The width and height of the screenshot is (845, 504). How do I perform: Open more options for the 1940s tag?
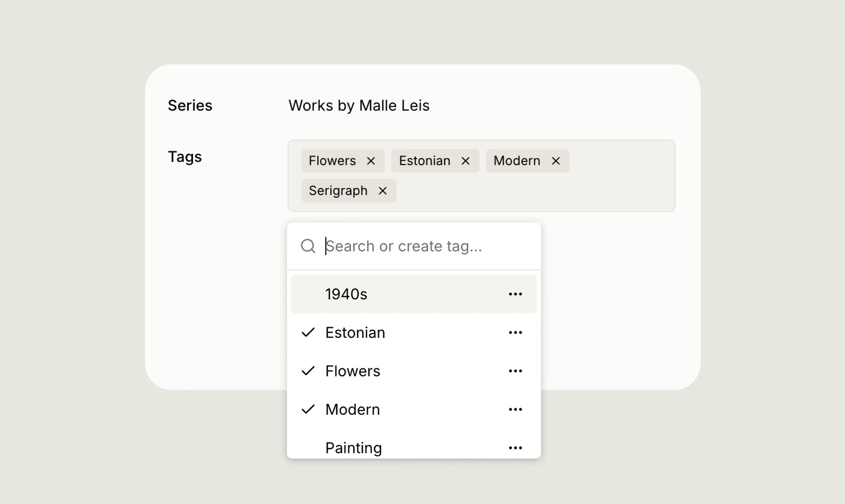click(515, 294)
